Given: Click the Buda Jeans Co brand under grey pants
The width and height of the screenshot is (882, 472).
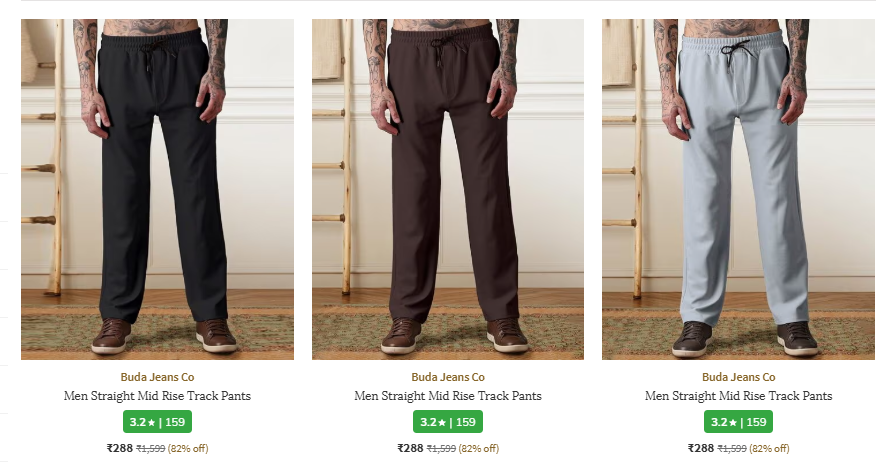Looking at the screenshot, I should [738, 377].
